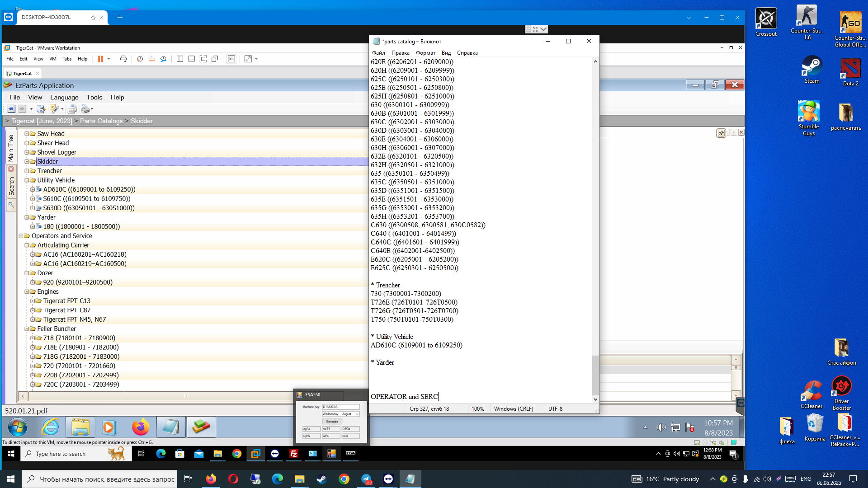The width and height of the screenshot is (868, 488).
Task: Expand the Trencher tree folder
Action: point(27,171)
